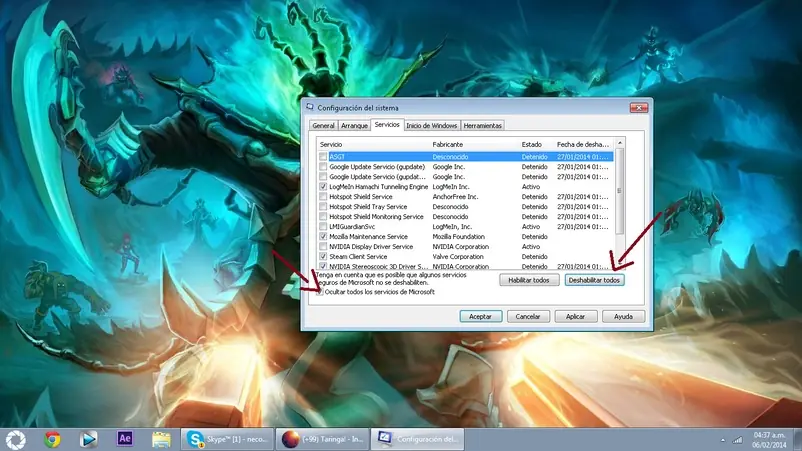Check Hotspot Shield Monitoring Service box
802x451 pixels.
(x=323, y=217)
